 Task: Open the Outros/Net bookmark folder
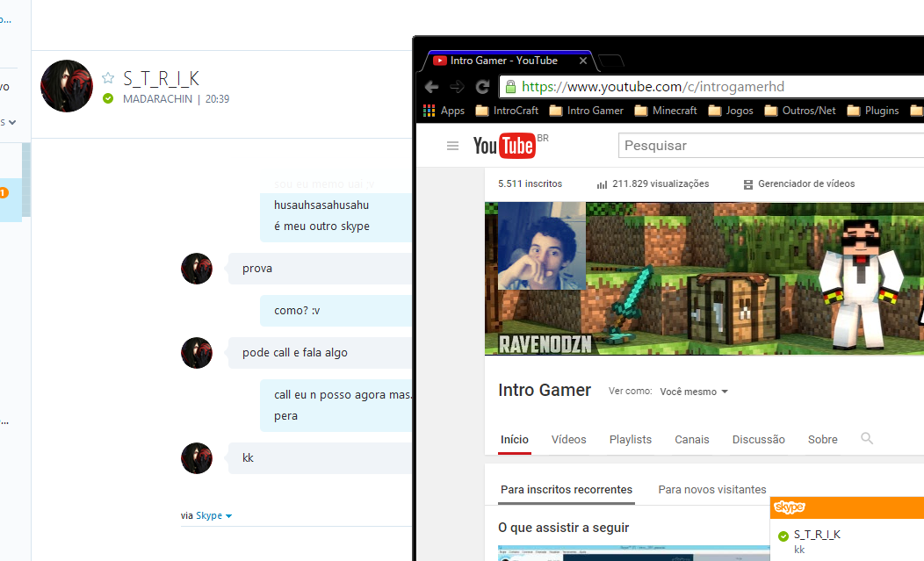coord(800,111)
